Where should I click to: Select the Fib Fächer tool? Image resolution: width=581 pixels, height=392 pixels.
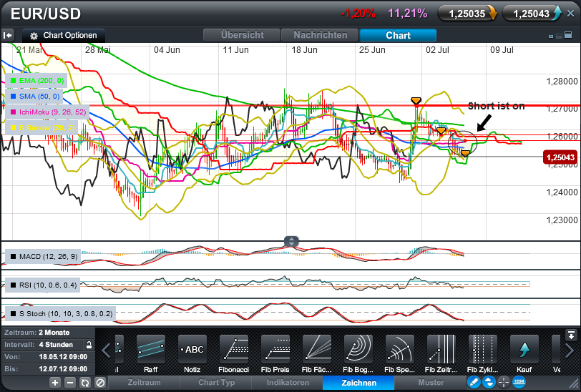[316, 354]
